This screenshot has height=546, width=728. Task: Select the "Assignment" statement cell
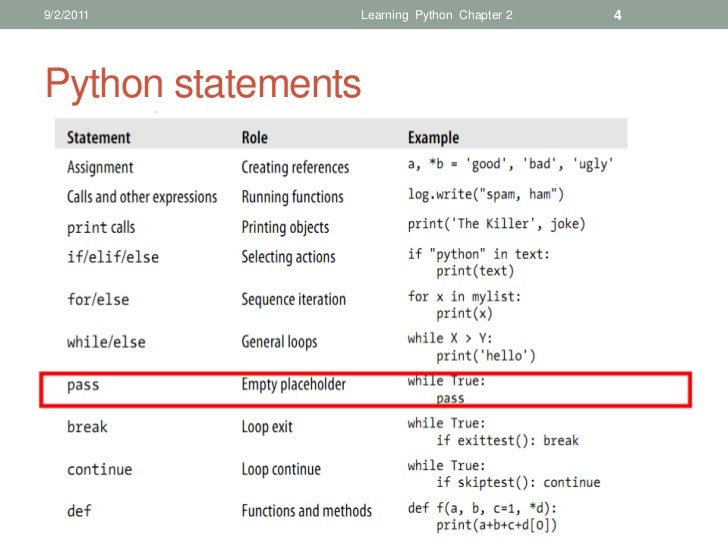pos(100,167)
